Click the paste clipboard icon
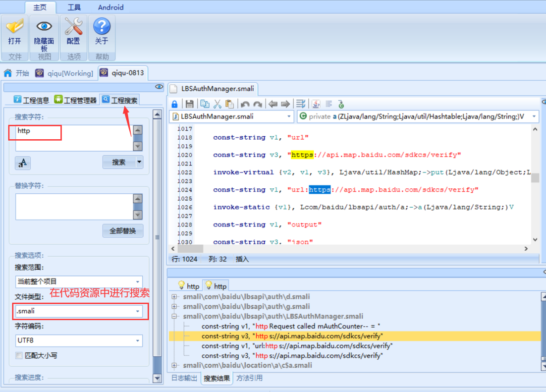This screenshot has height=392, width=546. click(x=229, y=104)
